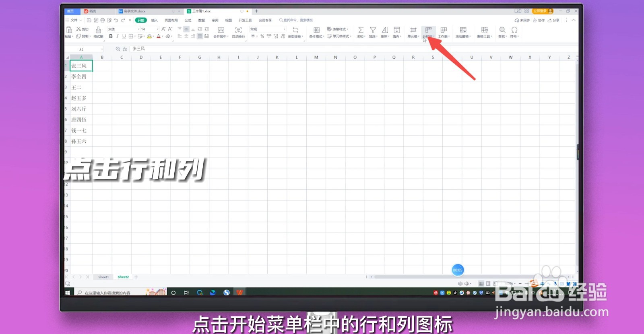This screenshot has width=644, height=334.
Task: Open Table Style (表格样式) dropdown
Action: click(338, 29)
